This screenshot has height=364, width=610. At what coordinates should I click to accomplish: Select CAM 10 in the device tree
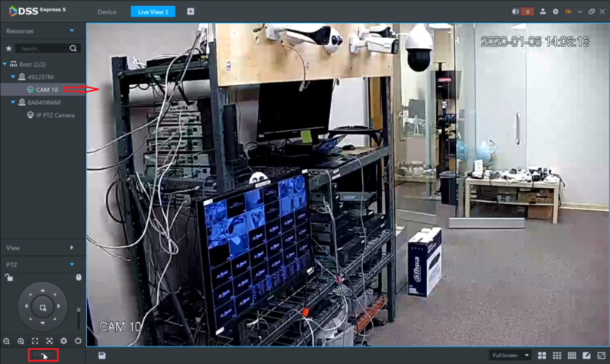click(43, 90)
